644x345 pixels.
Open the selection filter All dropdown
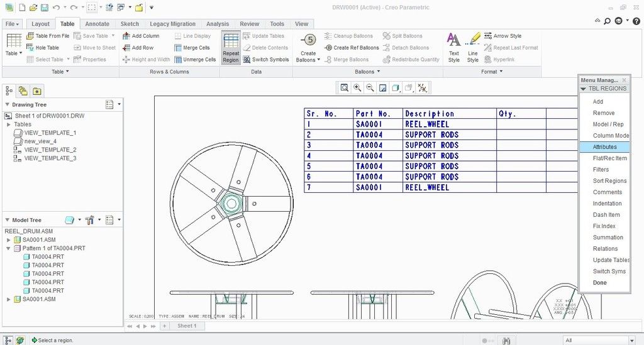click(x=632, y=341)
